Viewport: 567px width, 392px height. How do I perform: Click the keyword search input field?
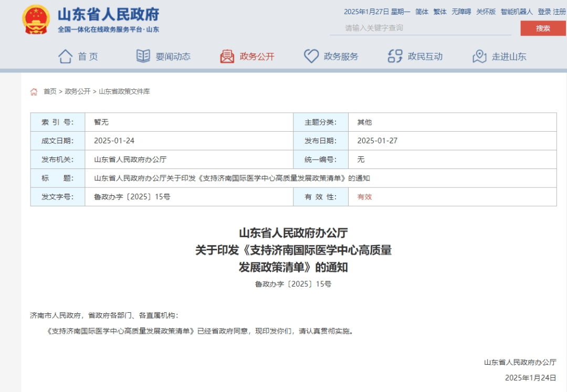(420, 29)
